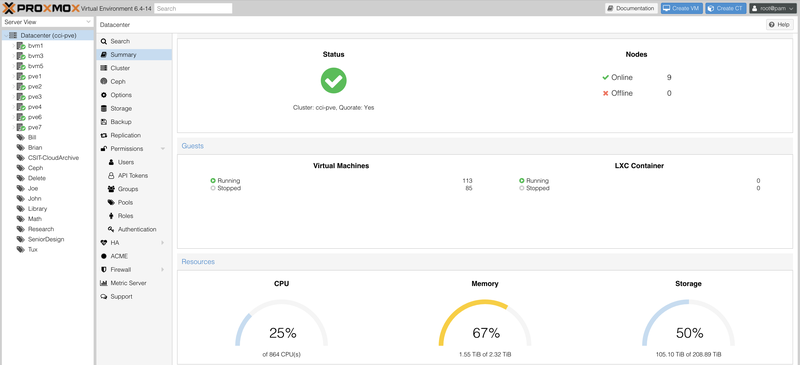Select the Library pool in the tree

click(x=37, y=209)
